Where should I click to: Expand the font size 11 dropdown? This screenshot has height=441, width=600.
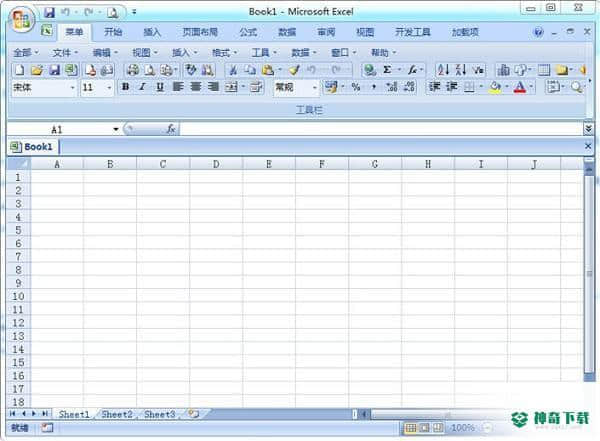(109, 88)
